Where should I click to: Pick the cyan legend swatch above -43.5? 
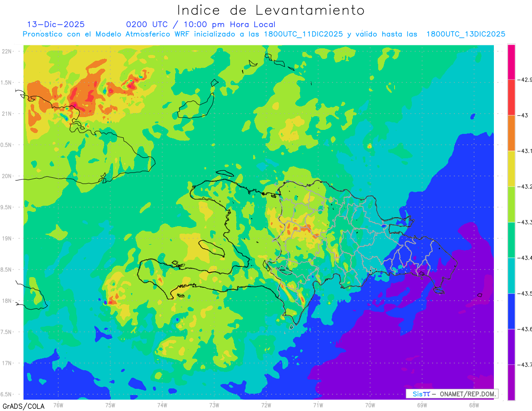point(511,276)
